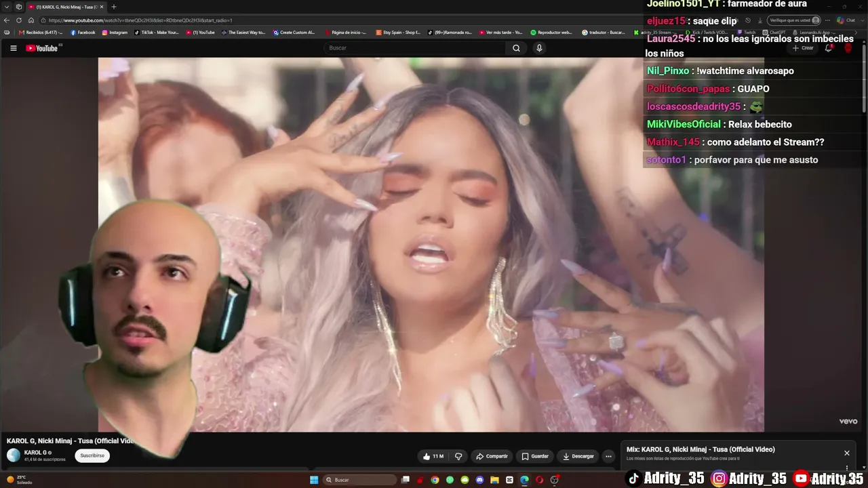Open the TikTok bookmark
Viewport: 868px width, 488px height.
[x=157, y=33]
